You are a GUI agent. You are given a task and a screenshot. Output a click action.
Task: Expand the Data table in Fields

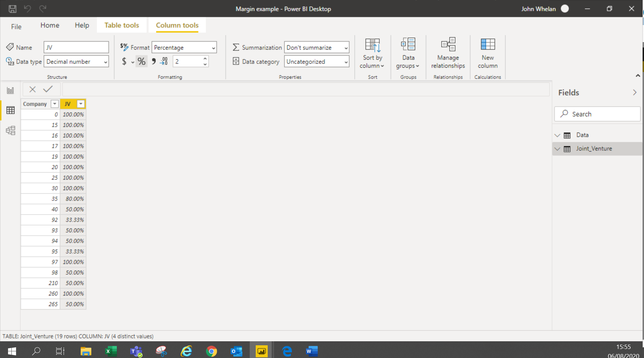click(x=557, y=135)
